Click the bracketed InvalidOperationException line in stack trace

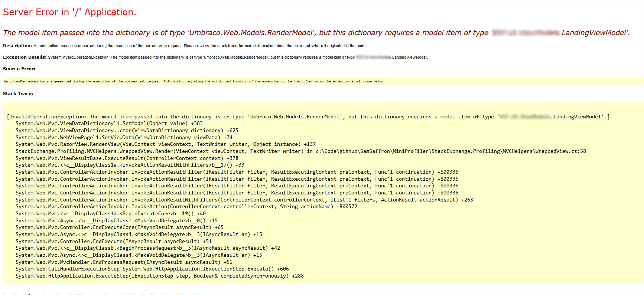tap(308, 117)
